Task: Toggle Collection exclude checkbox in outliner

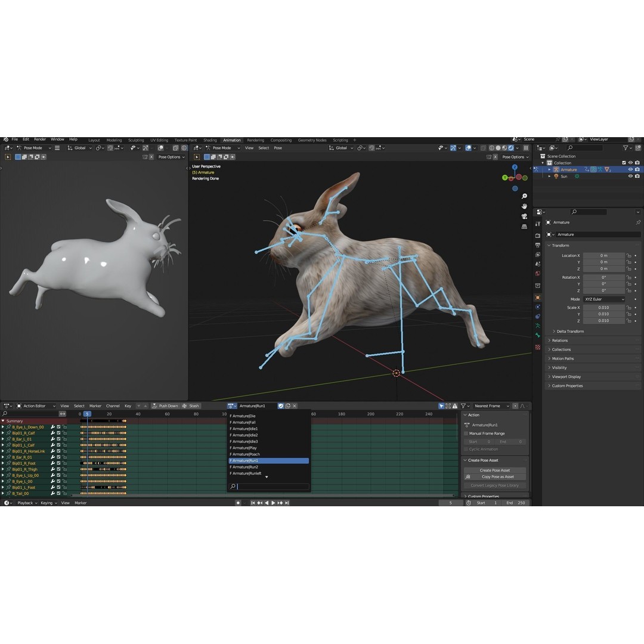Action: (x=624, y=163)
